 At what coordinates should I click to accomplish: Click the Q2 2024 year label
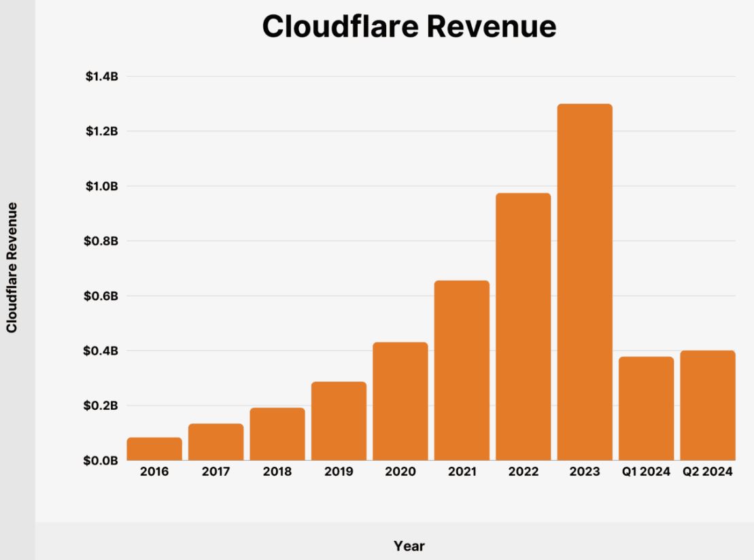707,470
